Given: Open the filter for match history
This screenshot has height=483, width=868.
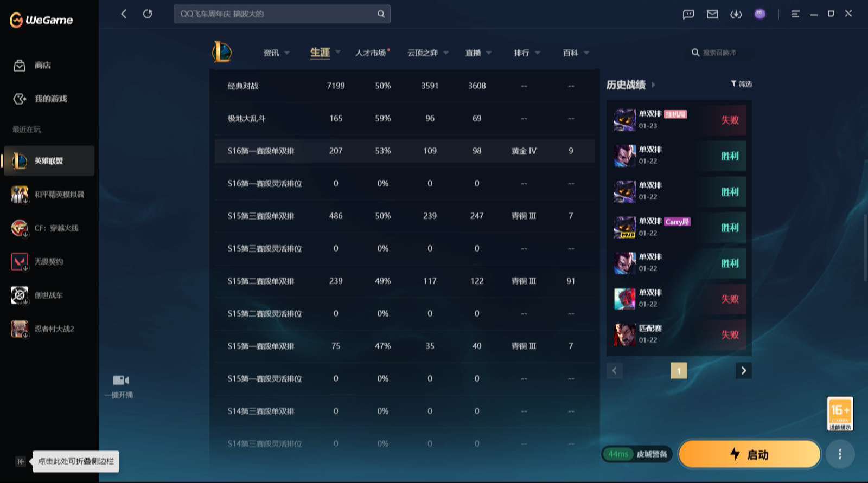Looking at the screenshot, I should [x=741, y=84].
